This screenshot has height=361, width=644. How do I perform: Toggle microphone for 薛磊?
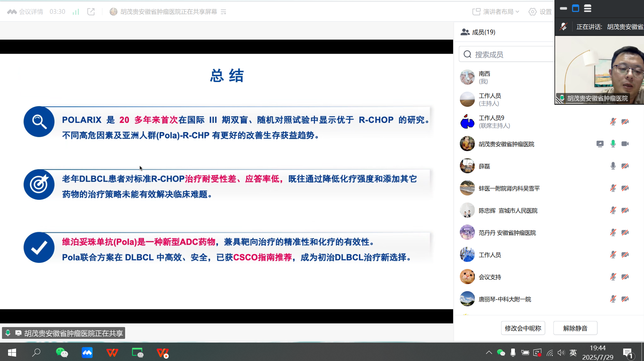(x=613, y=166)
